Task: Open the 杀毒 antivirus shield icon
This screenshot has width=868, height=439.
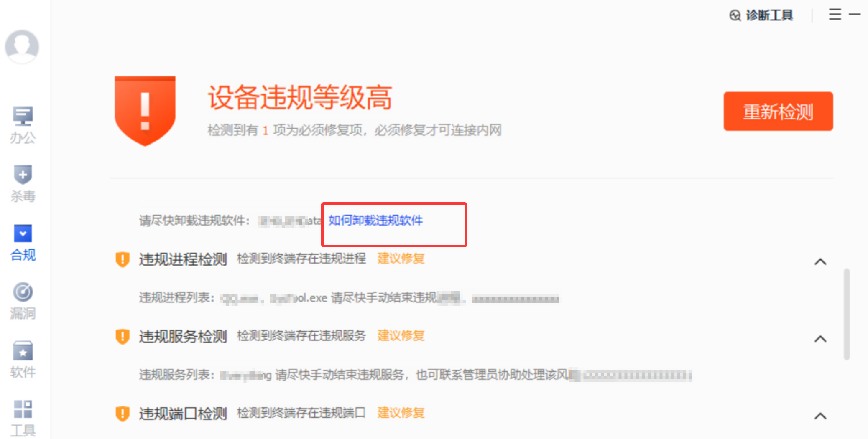Action: [23, 175]
